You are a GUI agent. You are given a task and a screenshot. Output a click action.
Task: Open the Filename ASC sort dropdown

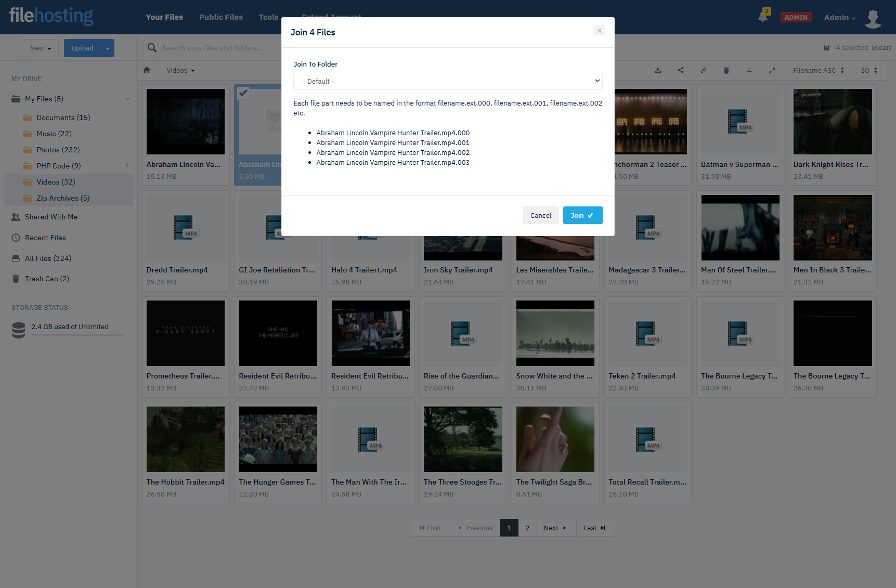click(x=818, y=70)
